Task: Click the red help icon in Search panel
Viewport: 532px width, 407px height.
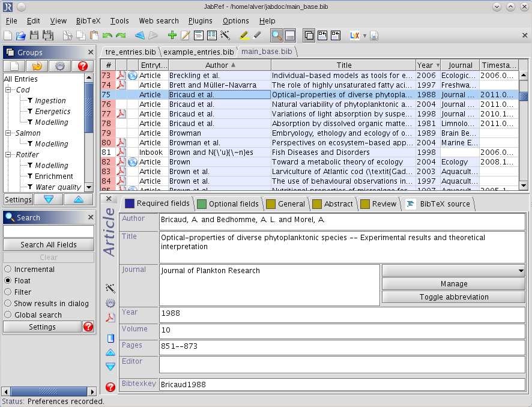Action: 88,327
